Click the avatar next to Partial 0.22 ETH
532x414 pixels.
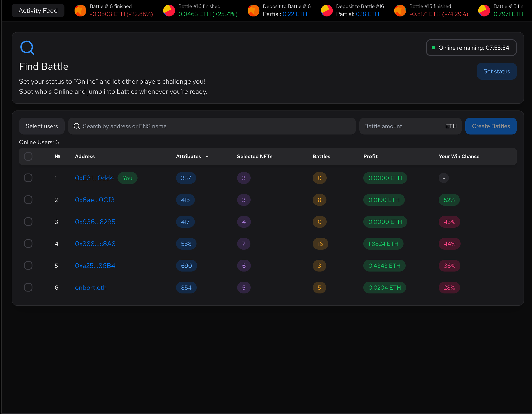tap(253, 10)
